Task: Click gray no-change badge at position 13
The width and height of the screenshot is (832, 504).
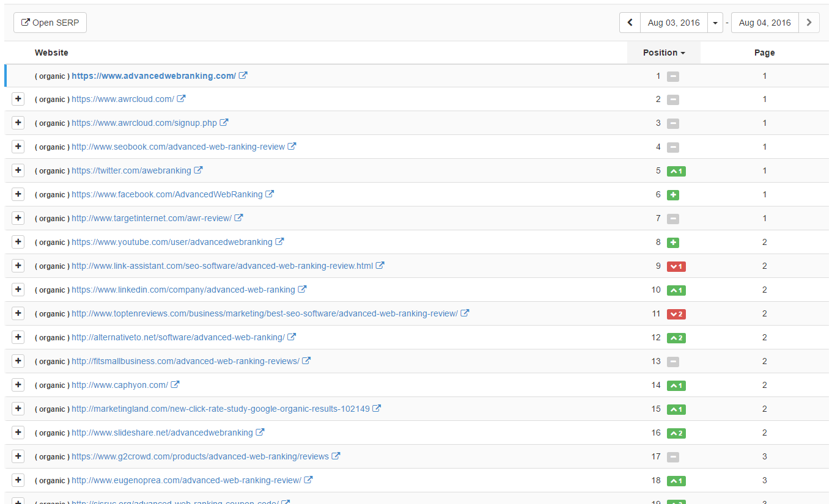Action: click(673, 362)
